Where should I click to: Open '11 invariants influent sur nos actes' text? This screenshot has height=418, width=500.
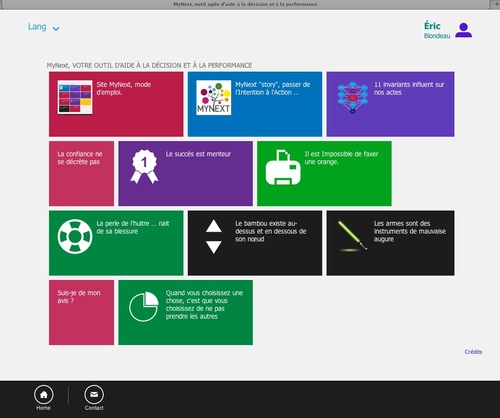409,88
